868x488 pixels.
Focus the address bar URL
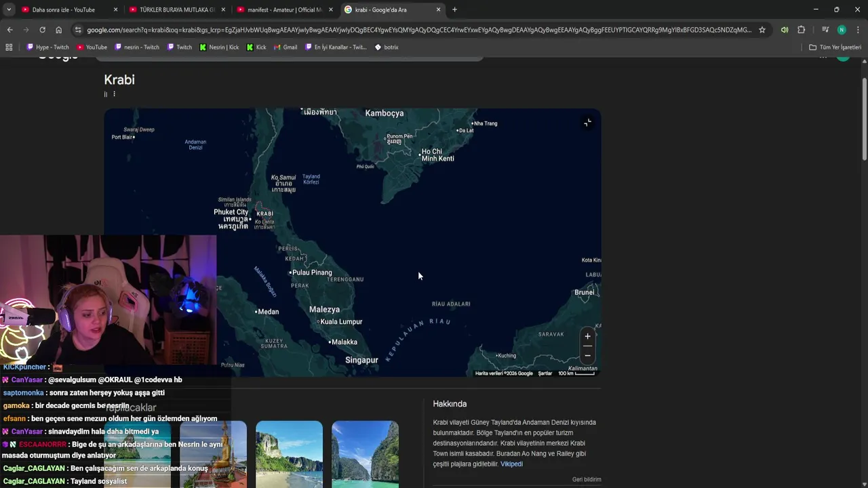(x=419, y=30)
